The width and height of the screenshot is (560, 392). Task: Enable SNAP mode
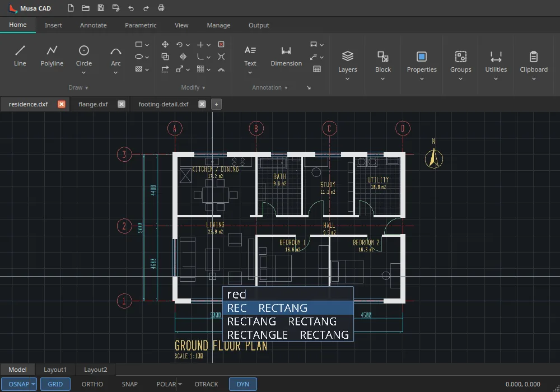point(130,384)
